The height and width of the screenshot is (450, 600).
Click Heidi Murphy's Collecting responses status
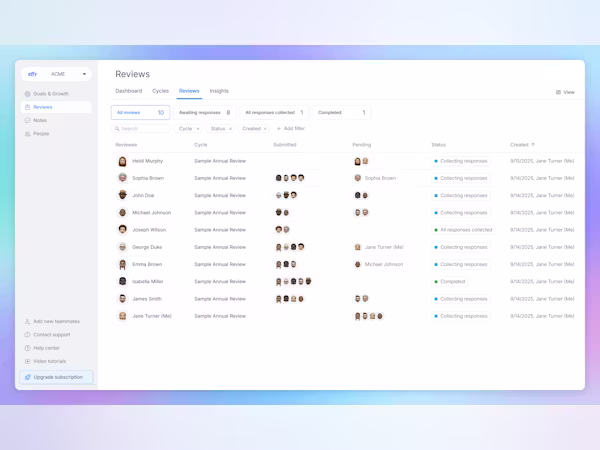pos(461,161)
